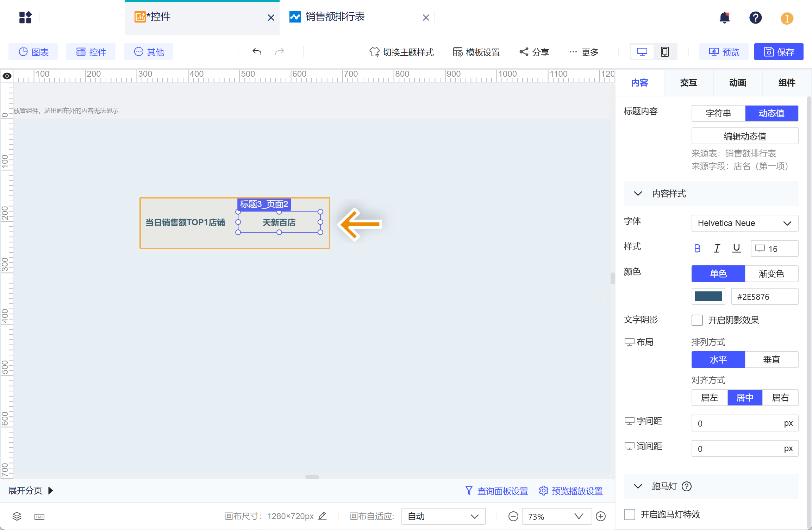Click the 编辑动态值 button

tap(744, 136)
